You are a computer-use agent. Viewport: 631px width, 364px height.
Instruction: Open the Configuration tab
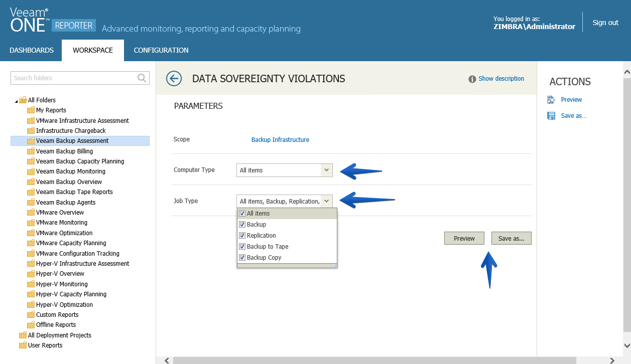click(x=161, y=50)
